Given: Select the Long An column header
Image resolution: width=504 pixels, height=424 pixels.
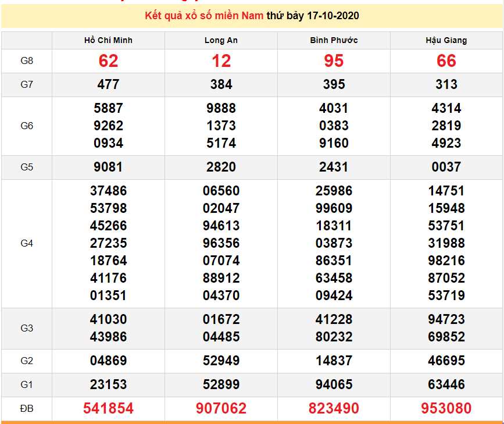Looking at the screenshot, I should [221, 40].
